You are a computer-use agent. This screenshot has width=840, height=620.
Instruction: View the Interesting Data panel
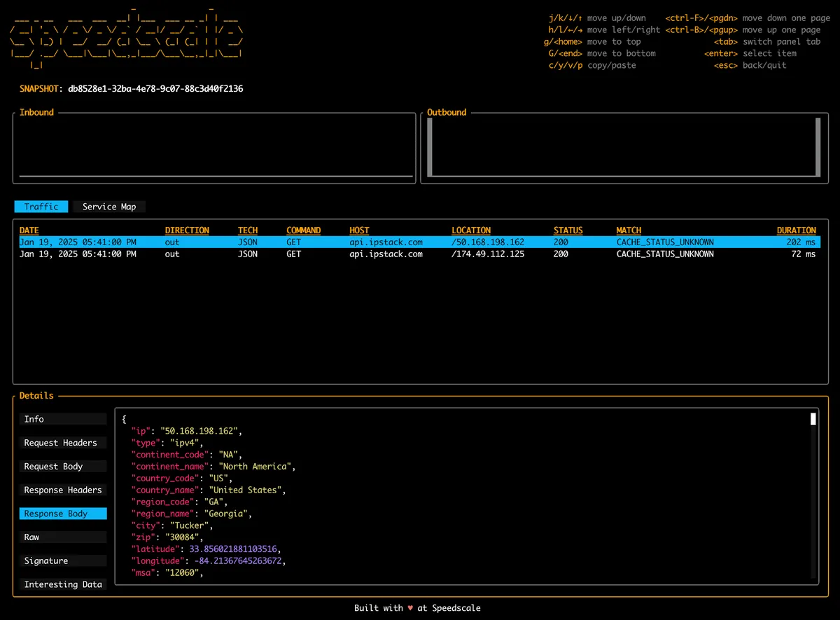(63, 584)
